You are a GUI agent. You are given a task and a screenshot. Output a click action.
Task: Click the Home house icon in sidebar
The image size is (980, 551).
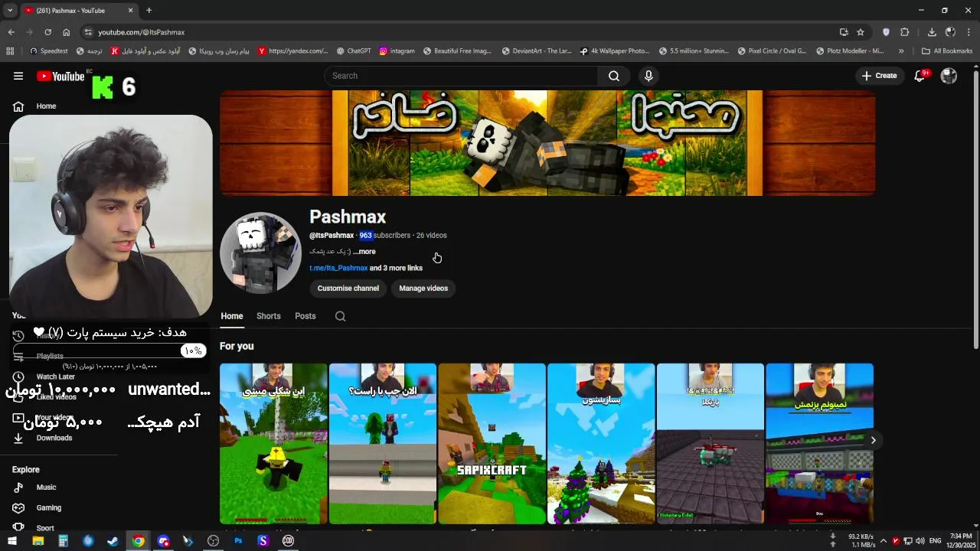pyautogui.click(x=18, y=106)
